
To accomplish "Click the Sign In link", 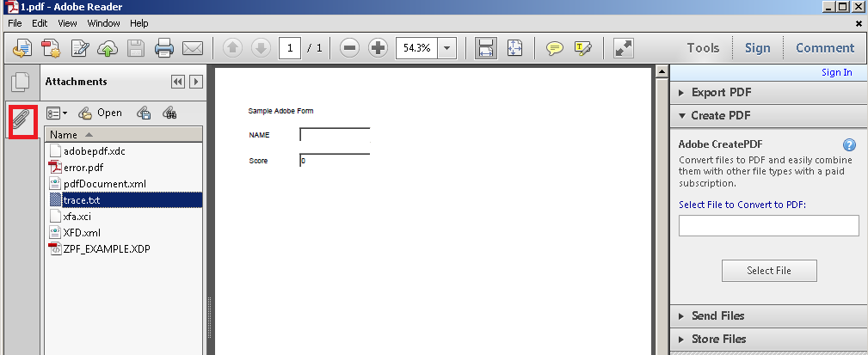I will [836, 72].
